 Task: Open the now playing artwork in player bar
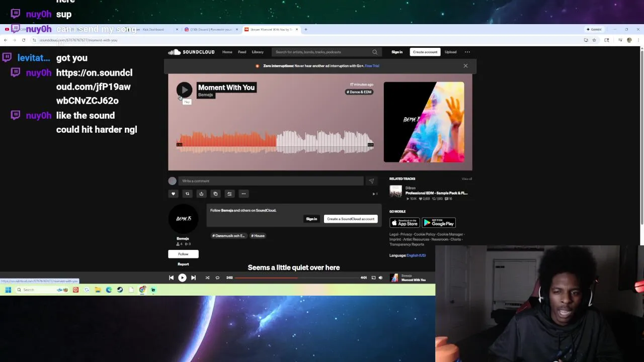coord(394,278)
